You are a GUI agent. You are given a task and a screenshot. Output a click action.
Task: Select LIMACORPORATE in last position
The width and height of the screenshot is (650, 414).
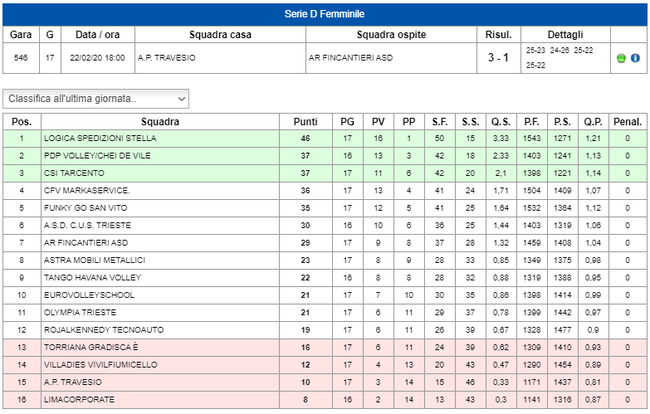pyautogui.click(x=79, y=399)
